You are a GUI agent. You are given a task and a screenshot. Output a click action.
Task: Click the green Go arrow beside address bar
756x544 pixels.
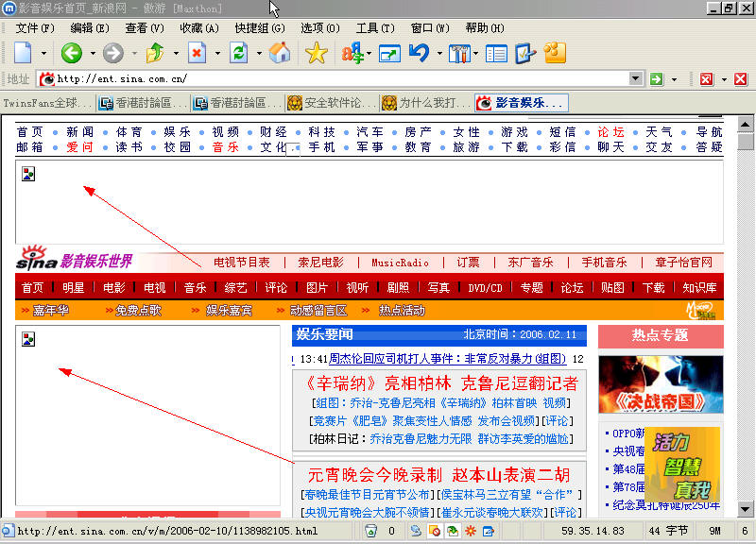pyautogui.click(x=656, y=79)
